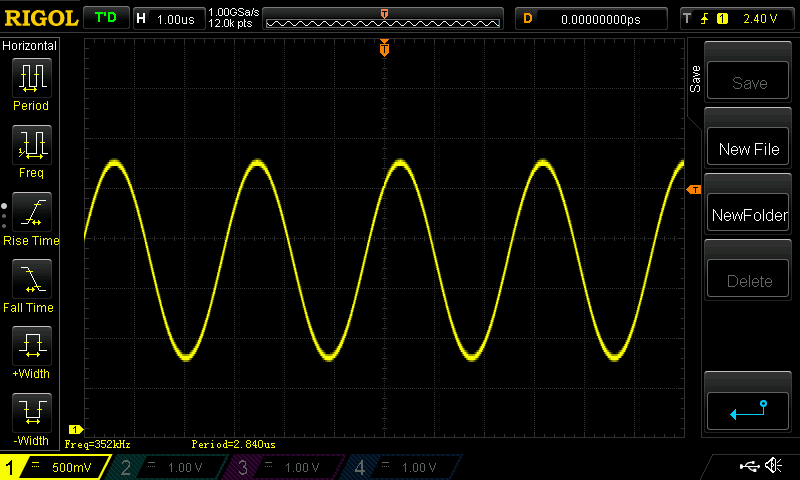This screenshot has height=480, width=800.
Task: Select channel 3 1.00 V tab
Action: pyautogui.click(x=283, y=467)
